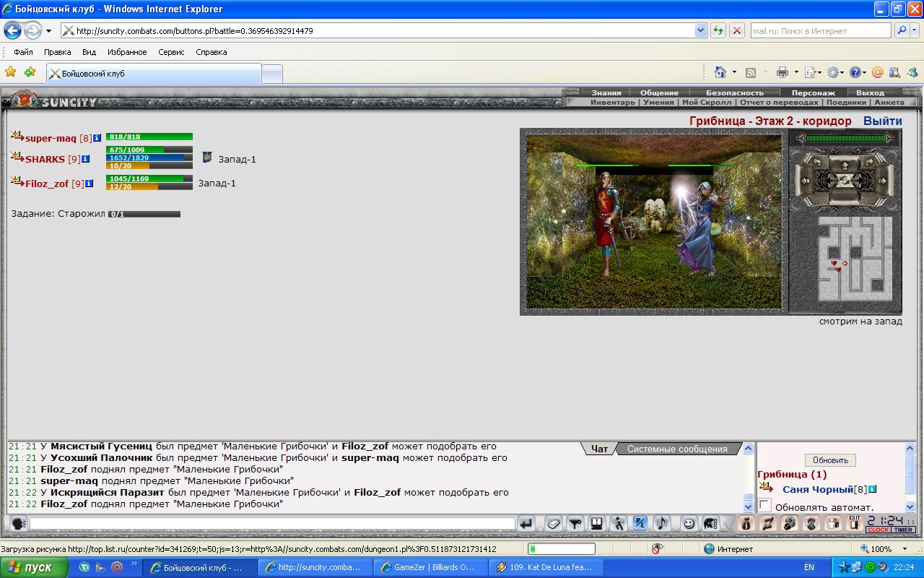Click SHARKS blue mana bar 1652/1829
Image resolution: width=924 pixels, height=578 pixels.
pos(149,158)
